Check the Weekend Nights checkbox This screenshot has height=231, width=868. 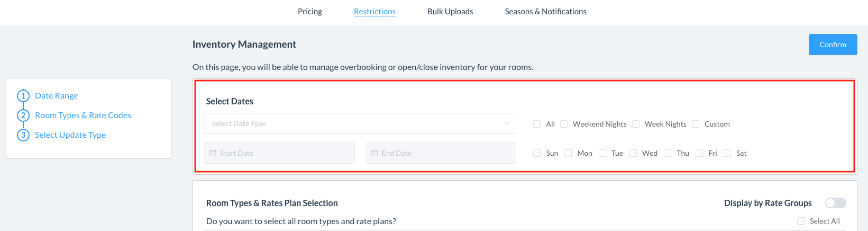tap(564, 124)
